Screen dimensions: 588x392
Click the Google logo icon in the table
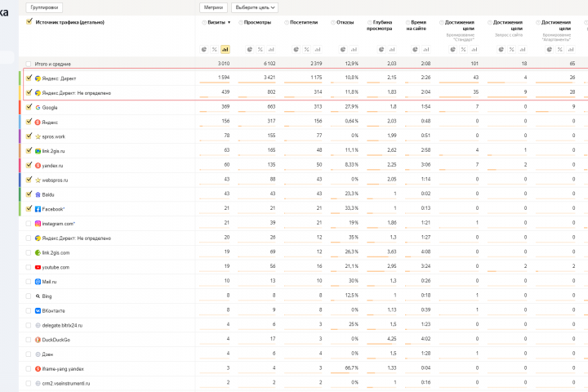(x=38, y=107)
